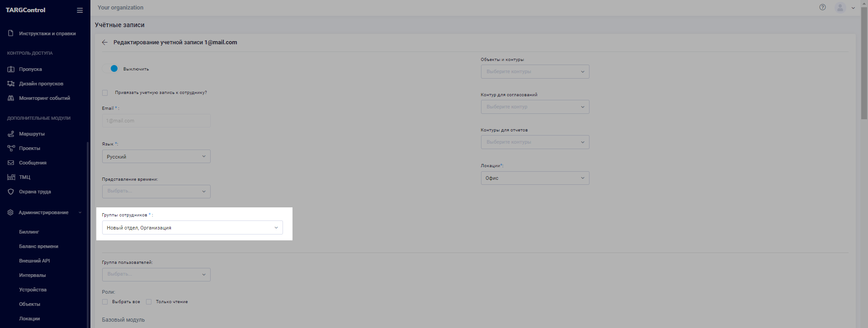The height and width of the screenshot is (328, 868).
Task: Open the Локации dropdown showing Офис
Action: pos(535,178)
